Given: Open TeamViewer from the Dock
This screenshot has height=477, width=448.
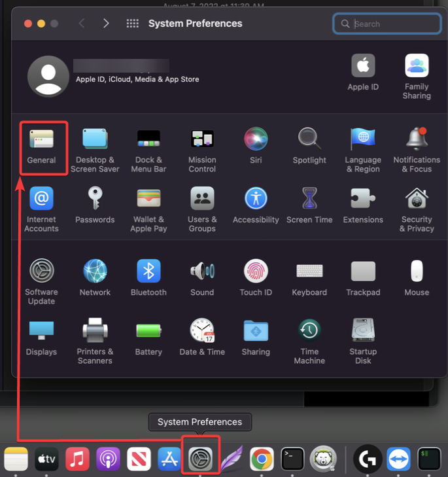Looking at the screenshot, I should [x=398, y=459].
